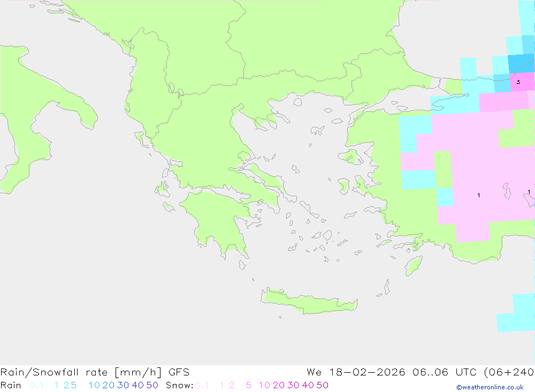Click the Rain legend value 10
This screenshot has height=392, width=535.
(94, 385)
